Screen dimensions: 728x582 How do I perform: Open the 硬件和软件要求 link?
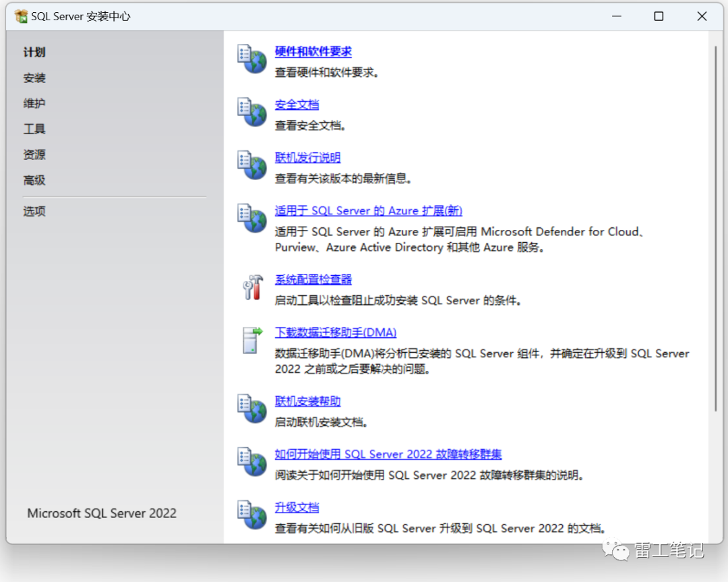[313, 51]
